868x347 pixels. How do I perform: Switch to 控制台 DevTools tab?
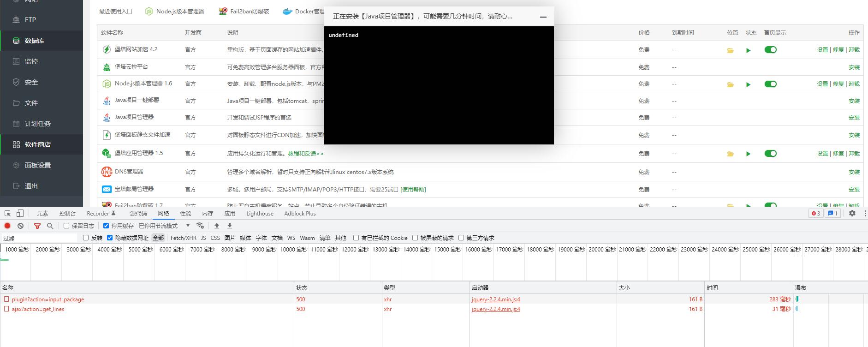[x=67, y=214]
